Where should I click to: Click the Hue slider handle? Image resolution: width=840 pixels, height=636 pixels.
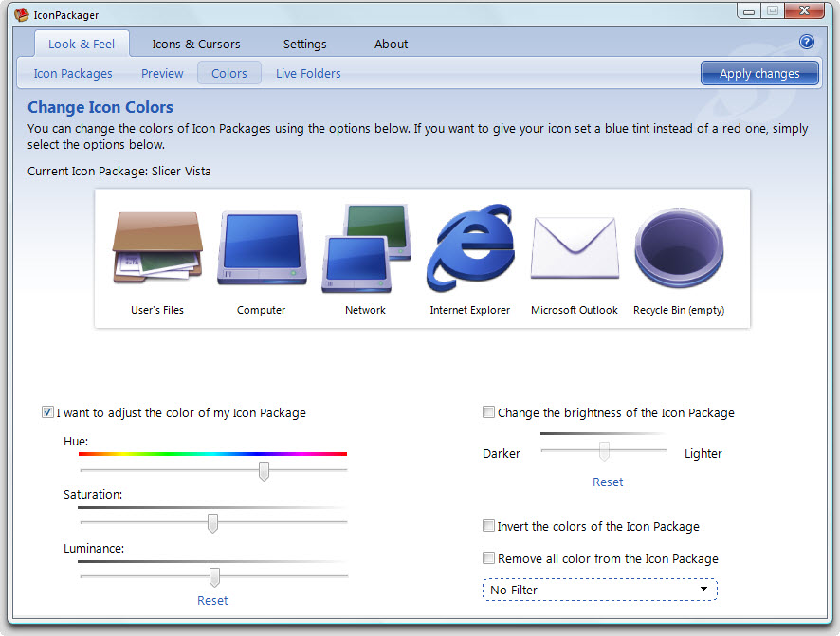point(264,471)
